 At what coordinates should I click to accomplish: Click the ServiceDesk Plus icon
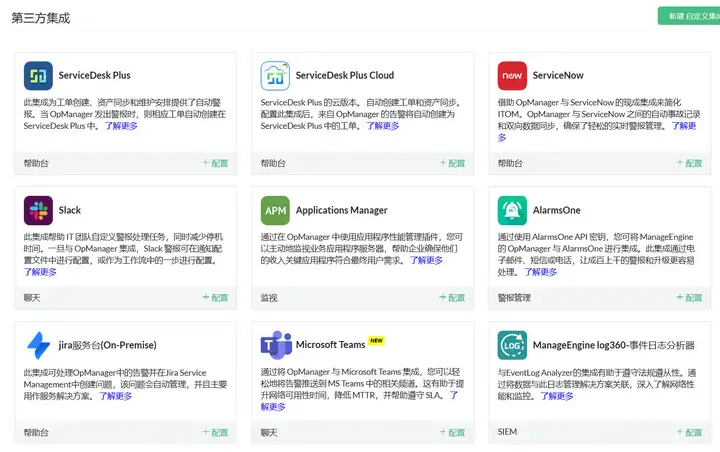(x=38, y=76)
